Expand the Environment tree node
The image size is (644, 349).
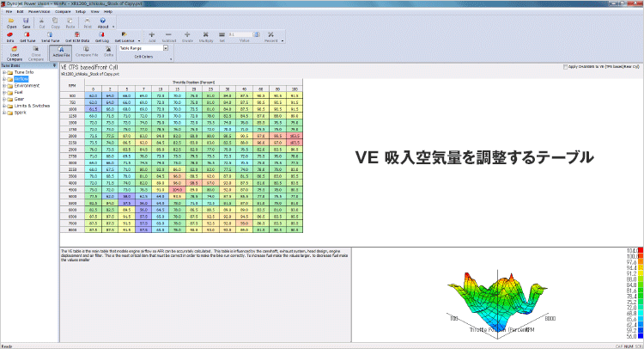coord(4,86)
